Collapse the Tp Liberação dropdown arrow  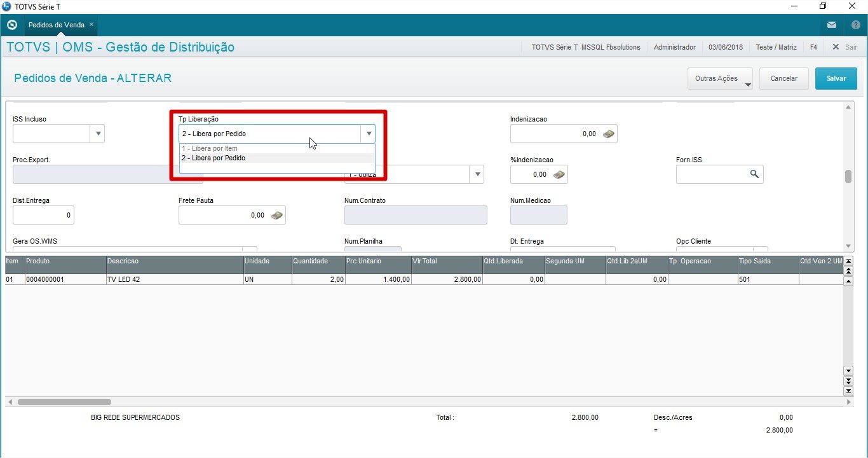(369, 134)
